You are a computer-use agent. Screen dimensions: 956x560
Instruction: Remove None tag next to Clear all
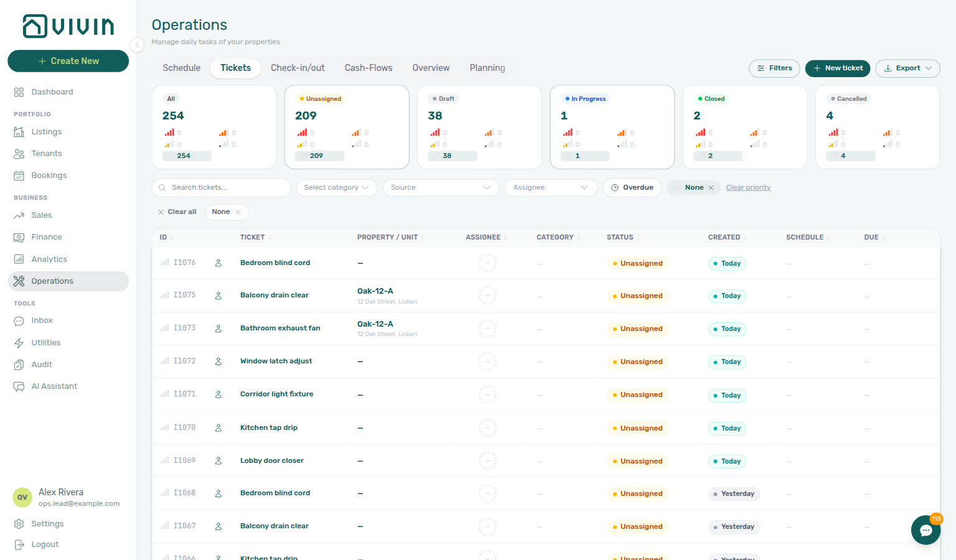238,212
